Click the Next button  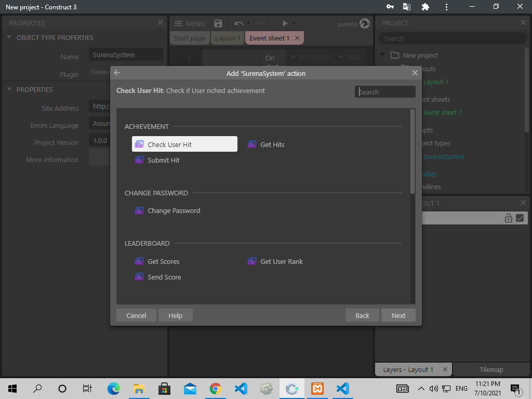[398, 315]
